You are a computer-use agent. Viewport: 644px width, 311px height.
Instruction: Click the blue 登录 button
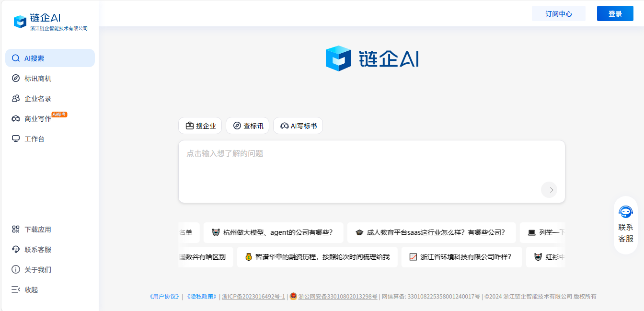[615, 13]
